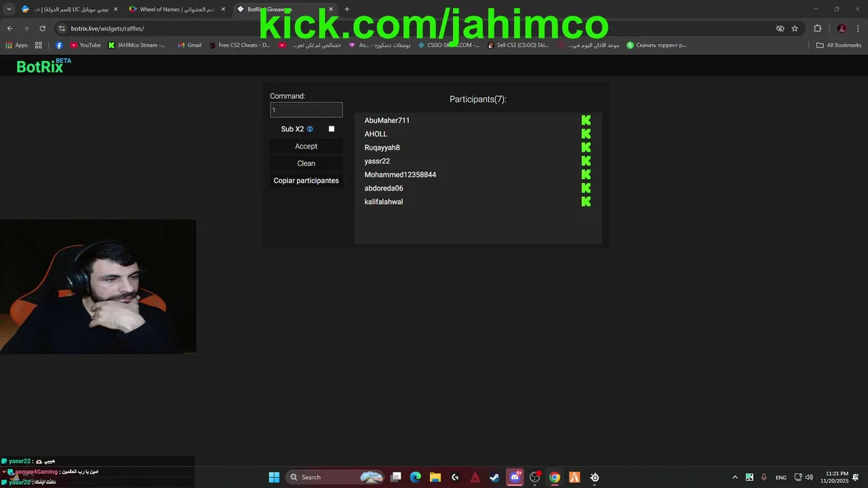
Task: Click the Clean button
Action: pos(306,163)
